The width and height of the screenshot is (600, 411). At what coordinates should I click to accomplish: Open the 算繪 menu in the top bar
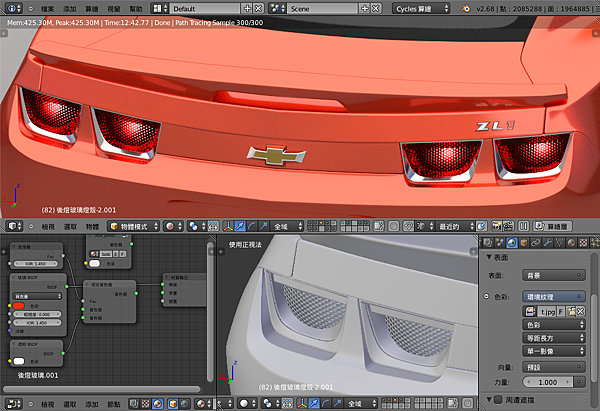coord(92,8)
